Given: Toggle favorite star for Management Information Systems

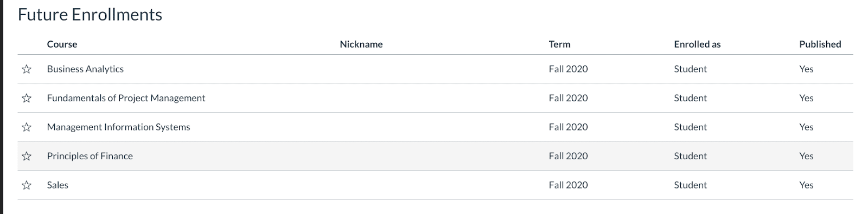Looking at the screenshot, I should pos(27,127).
